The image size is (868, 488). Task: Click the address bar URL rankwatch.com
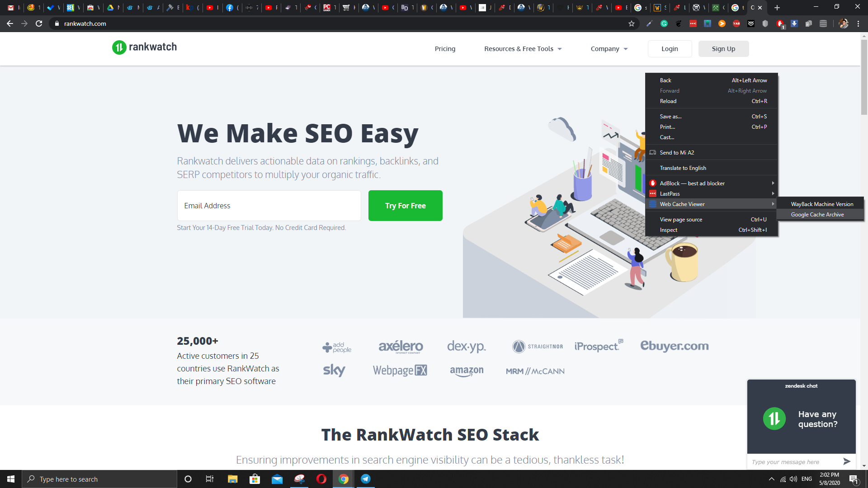[85, 23]
